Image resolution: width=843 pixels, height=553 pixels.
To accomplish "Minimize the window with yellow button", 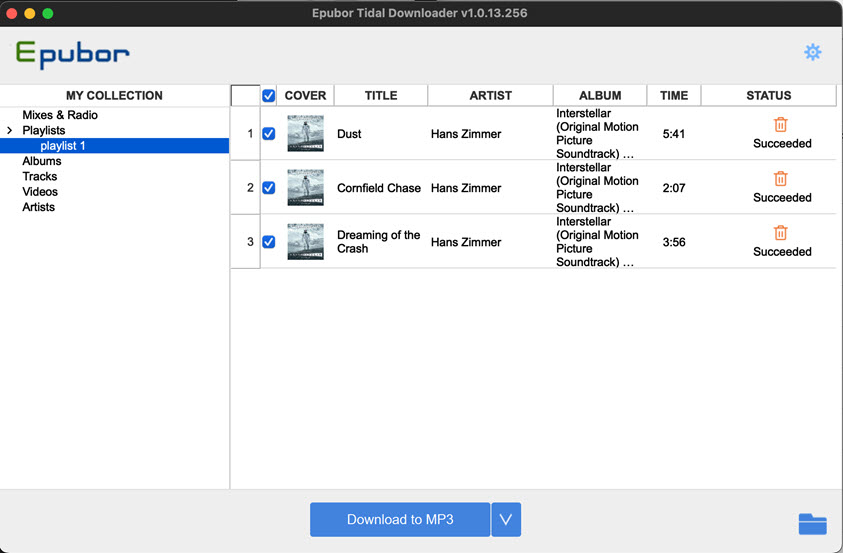I will click(30, 13).
